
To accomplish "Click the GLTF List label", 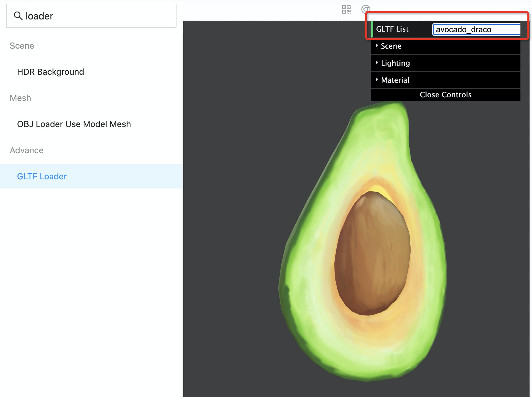I will click(x=392, y=29).
